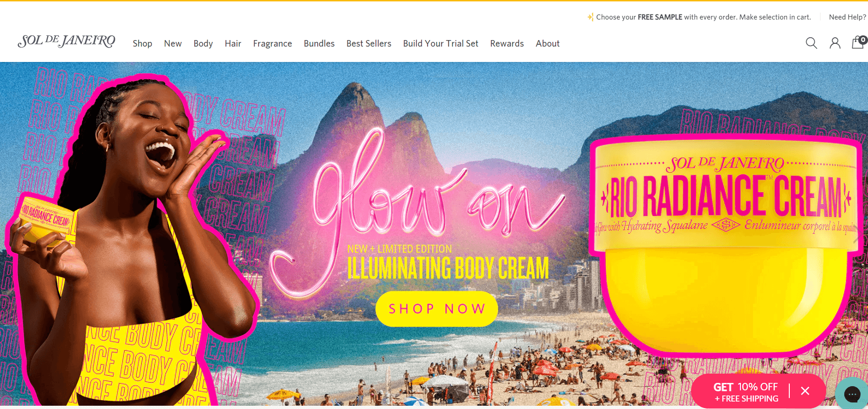
Task: Click the Need Help? link
Action: tap(848, 17)
